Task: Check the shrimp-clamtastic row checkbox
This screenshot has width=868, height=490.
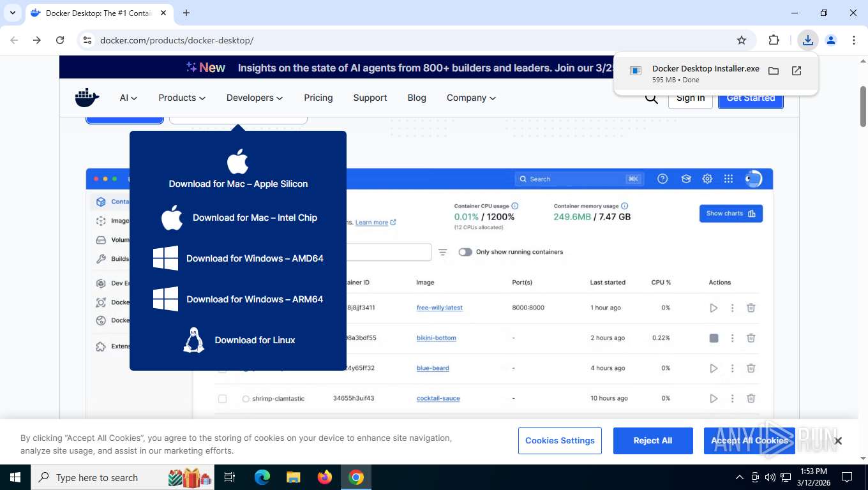Action: click(x=222, y=399)
